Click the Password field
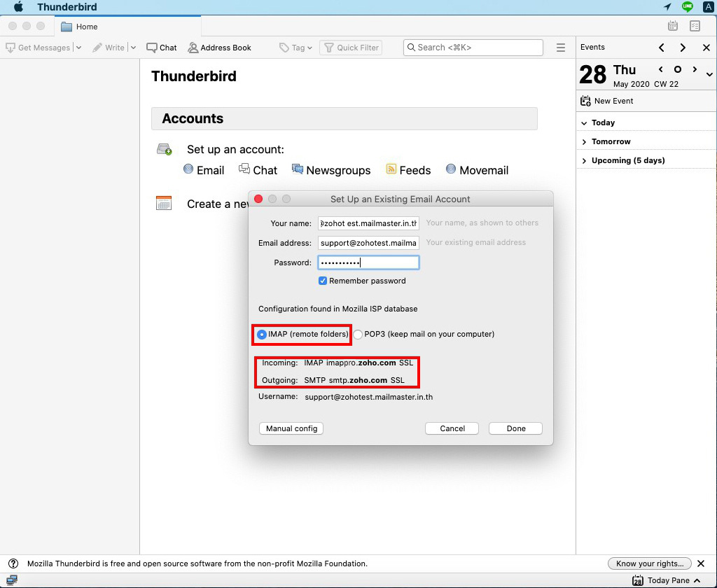 point(368,262)
